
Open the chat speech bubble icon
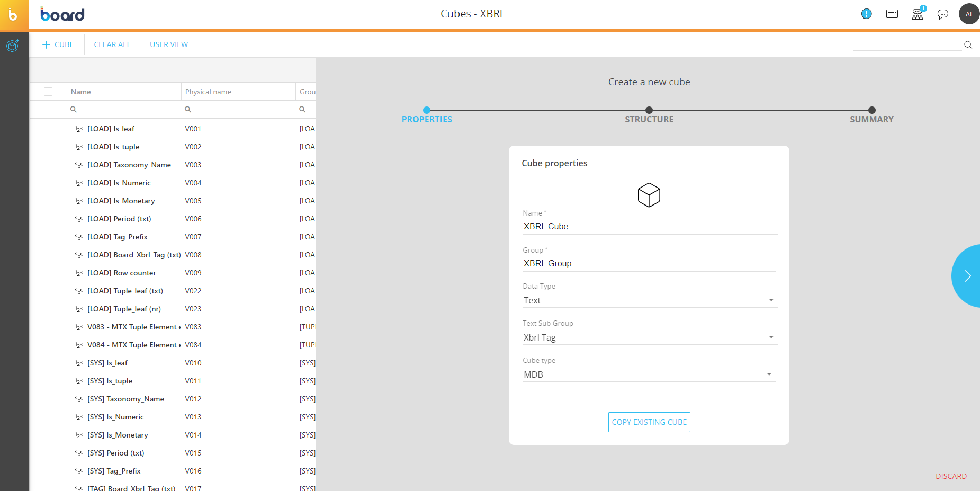click(x=942, y=14)
